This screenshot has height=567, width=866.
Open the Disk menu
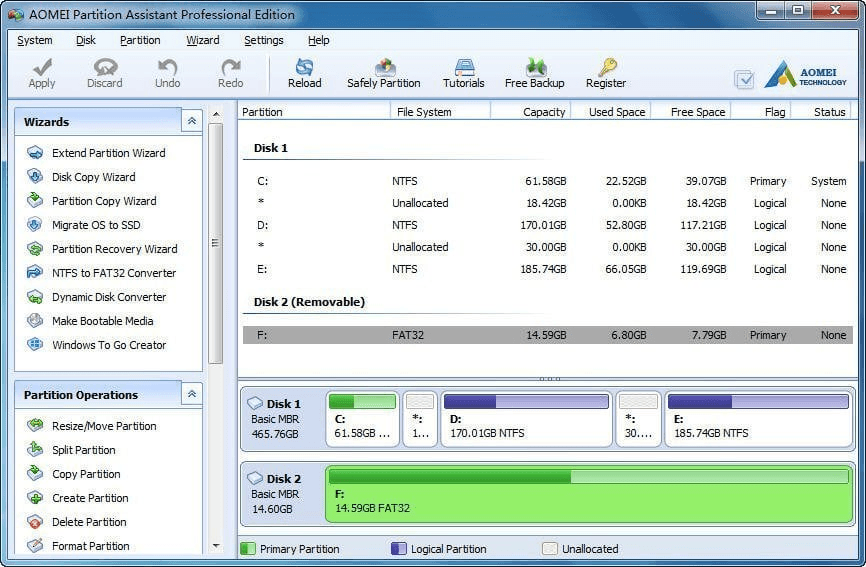click(x=86, y=40)
